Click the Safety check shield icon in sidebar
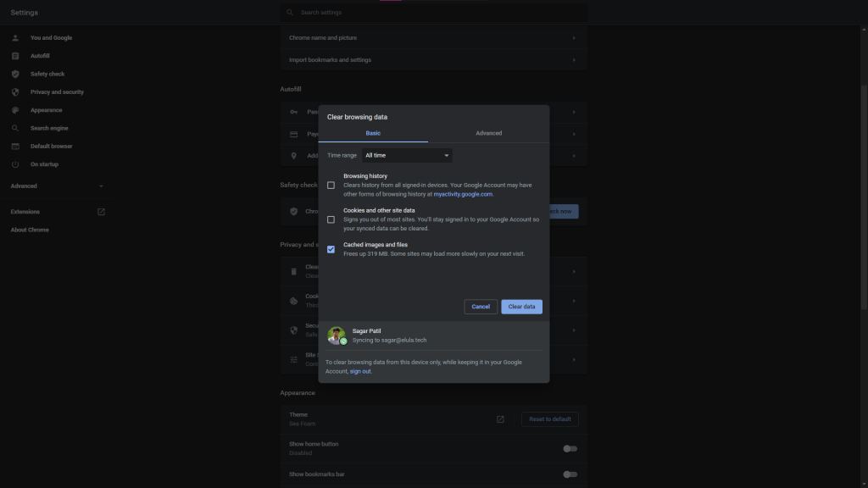The image size is (868, 488). tap(15, 75)
